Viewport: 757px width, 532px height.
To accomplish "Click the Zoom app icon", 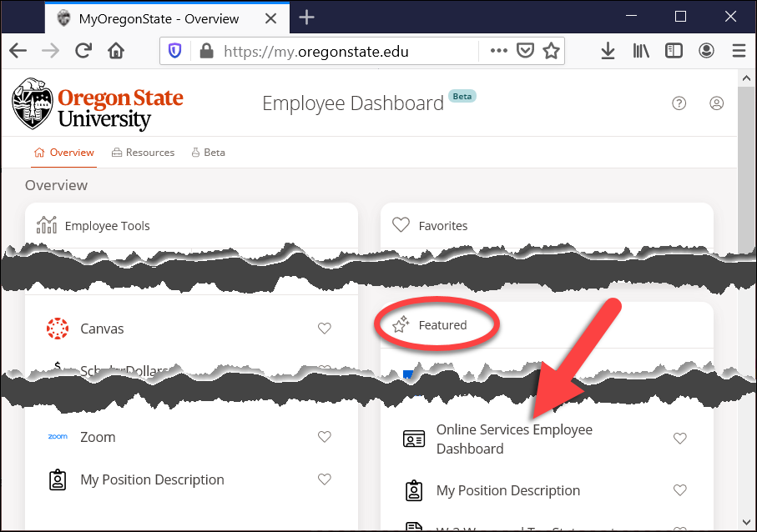I will point(58,436).
